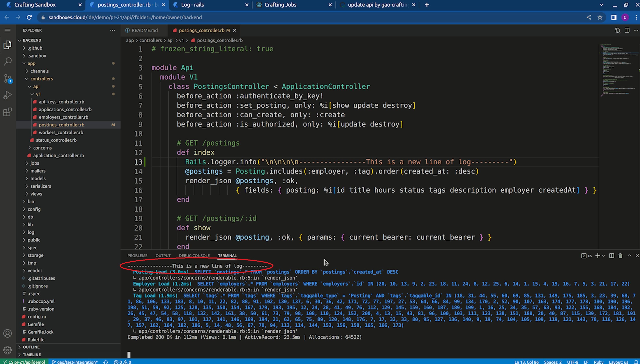The width and height of the screenshot is (640, 364).
Task: Expand the models folder
Action: click(x=38, y=178)
